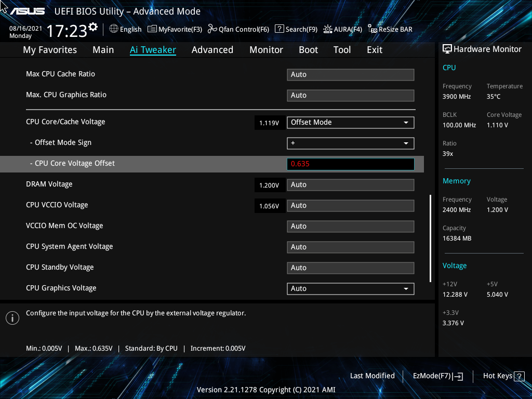Select the Ai Tweaker tab
The height and width of the screenshot is (399, 532).
pos(153,50)
